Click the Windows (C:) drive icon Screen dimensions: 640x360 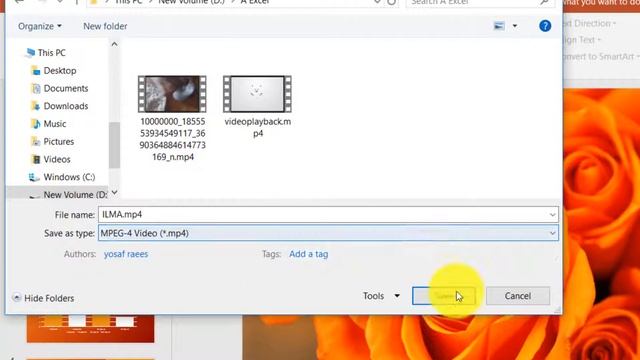(33, 177)
